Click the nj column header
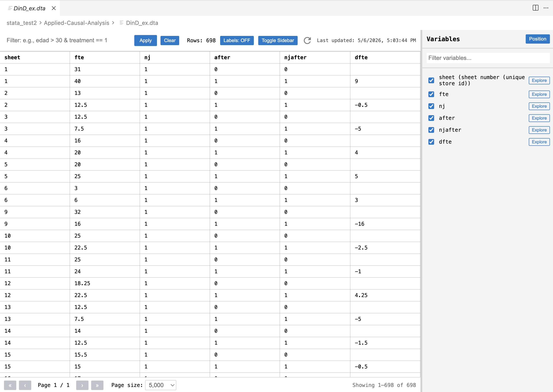The image size is (553, 392). click(175, 57)
